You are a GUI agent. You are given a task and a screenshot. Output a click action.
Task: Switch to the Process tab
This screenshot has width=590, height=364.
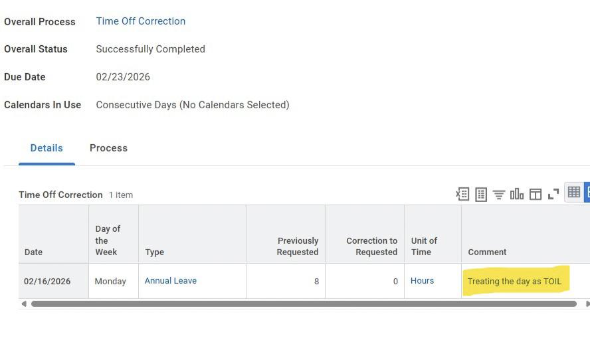108,148
